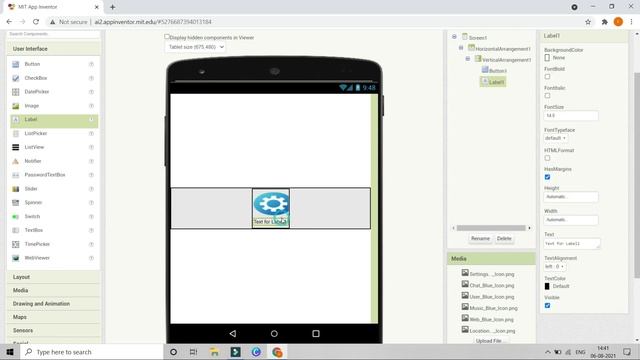Open the browser extensions puzzle icon
640x360 pixels.
click(x=604, y=22)
